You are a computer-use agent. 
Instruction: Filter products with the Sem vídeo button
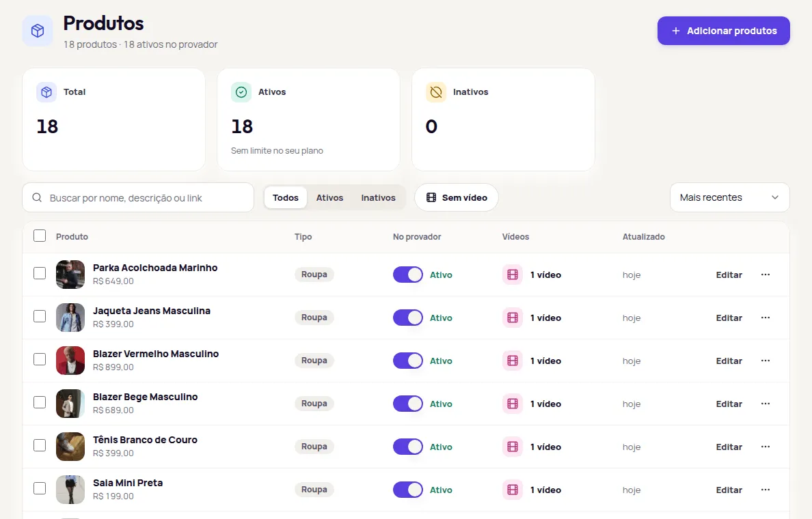coord(457,197)
